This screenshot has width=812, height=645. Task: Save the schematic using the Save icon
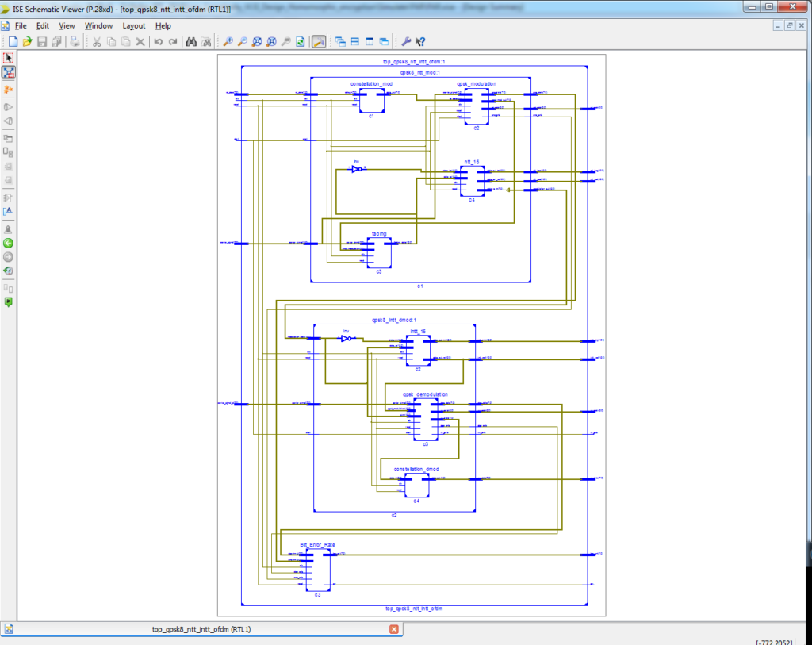[x=41, y=41]
